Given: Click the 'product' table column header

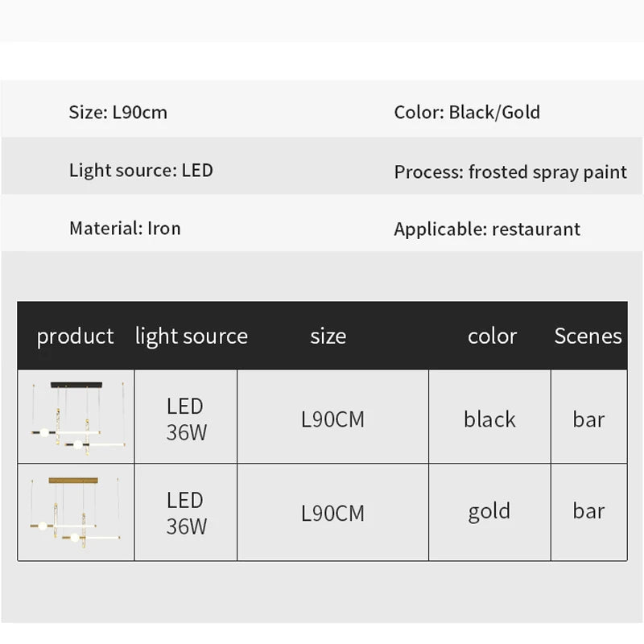Looking at the screenshot, I should [x=76, y=336].
